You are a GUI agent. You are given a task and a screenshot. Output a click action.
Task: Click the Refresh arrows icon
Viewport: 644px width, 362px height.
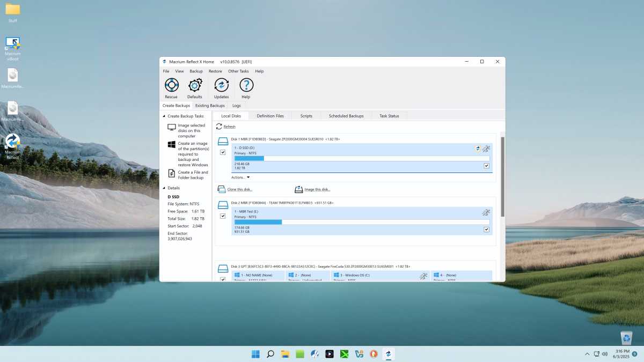tap(219, 127)
